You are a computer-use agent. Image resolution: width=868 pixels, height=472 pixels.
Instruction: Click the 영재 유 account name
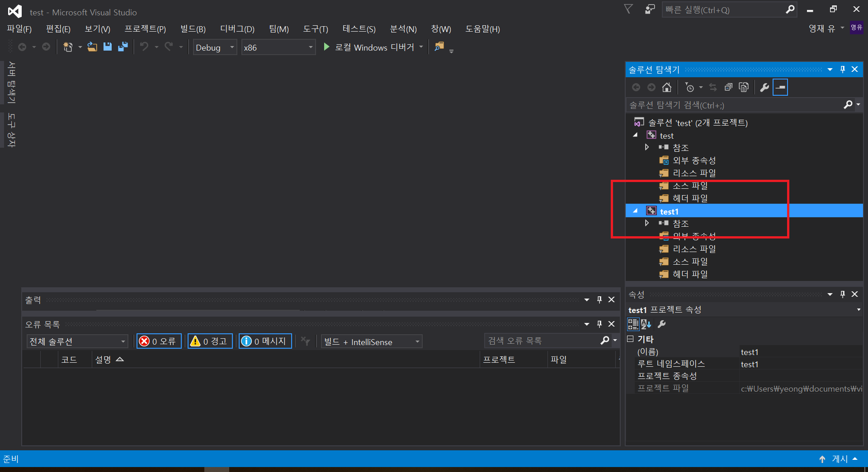tap(822, 28)
